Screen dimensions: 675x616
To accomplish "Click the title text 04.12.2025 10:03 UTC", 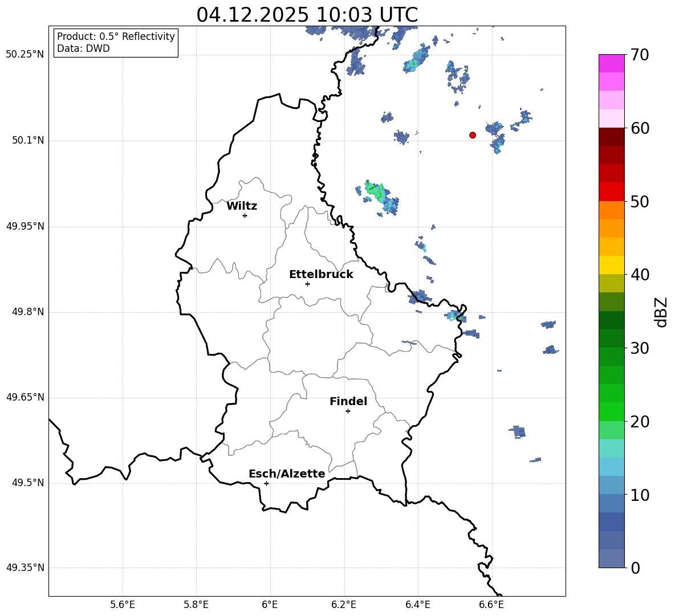I will (x=307, y=15).
